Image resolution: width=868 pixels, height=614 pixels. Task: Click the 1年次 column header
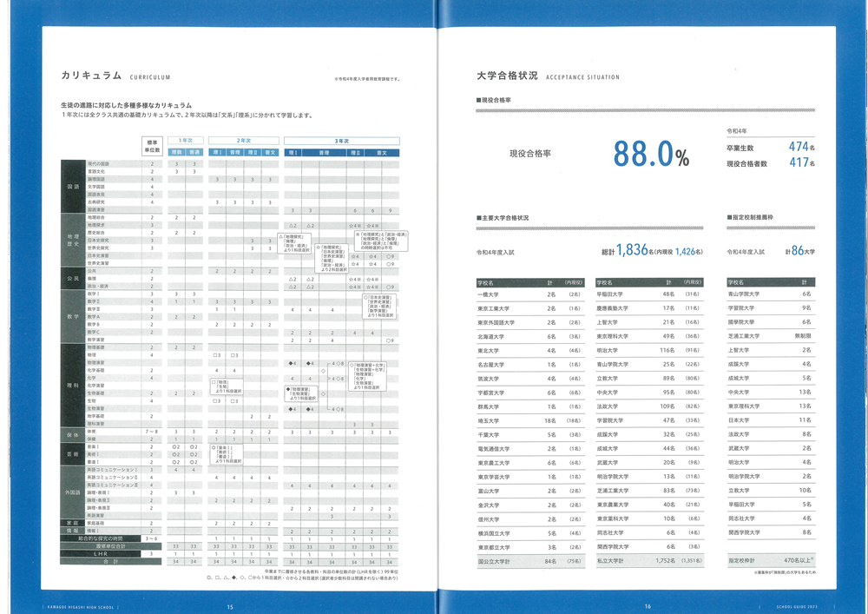click(186, 141)
